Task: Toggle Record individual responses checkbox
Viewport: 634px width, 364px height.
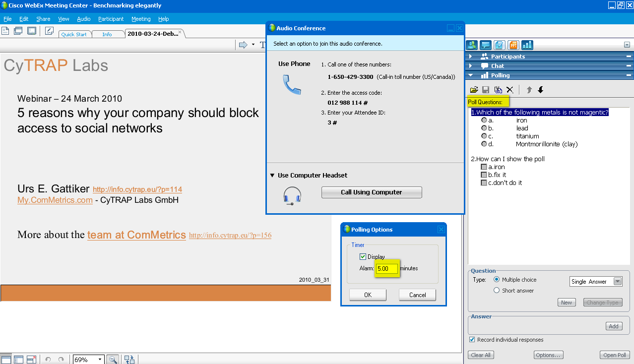Action: pos(472,340)
